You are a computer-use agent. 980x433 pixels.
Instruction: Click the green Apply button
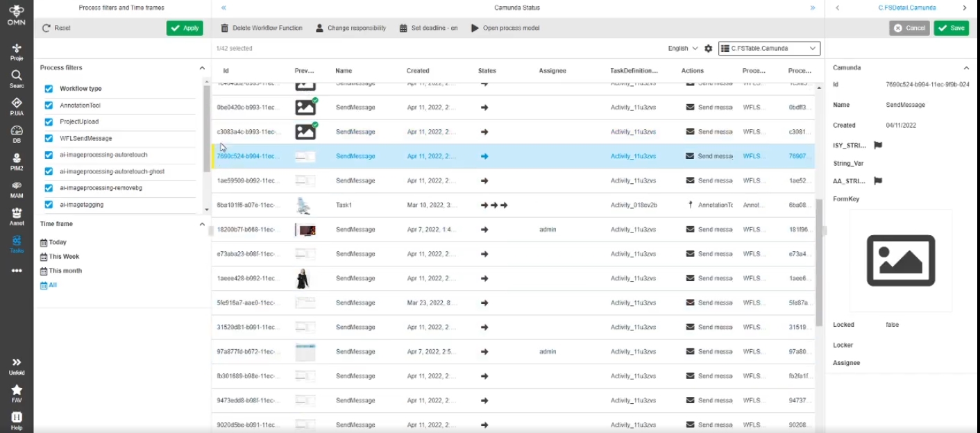coord(185,28)
